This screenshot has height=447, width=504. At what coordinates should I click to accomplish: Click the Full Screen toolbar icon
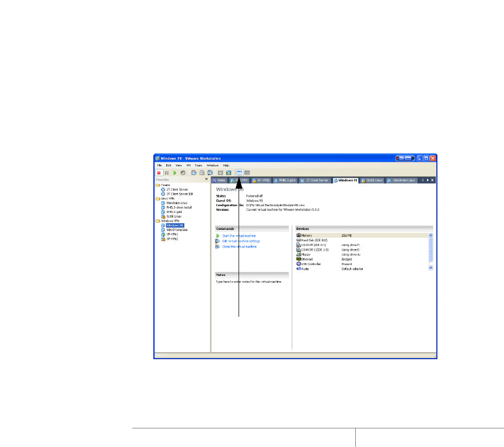coord(220,173)
